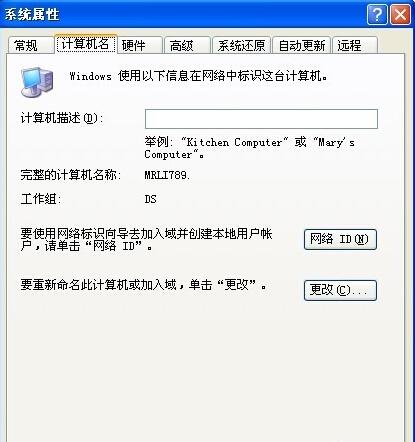Click the question mark help button
This screenshot has width=415, height=442.
click(x=377, y=15)
